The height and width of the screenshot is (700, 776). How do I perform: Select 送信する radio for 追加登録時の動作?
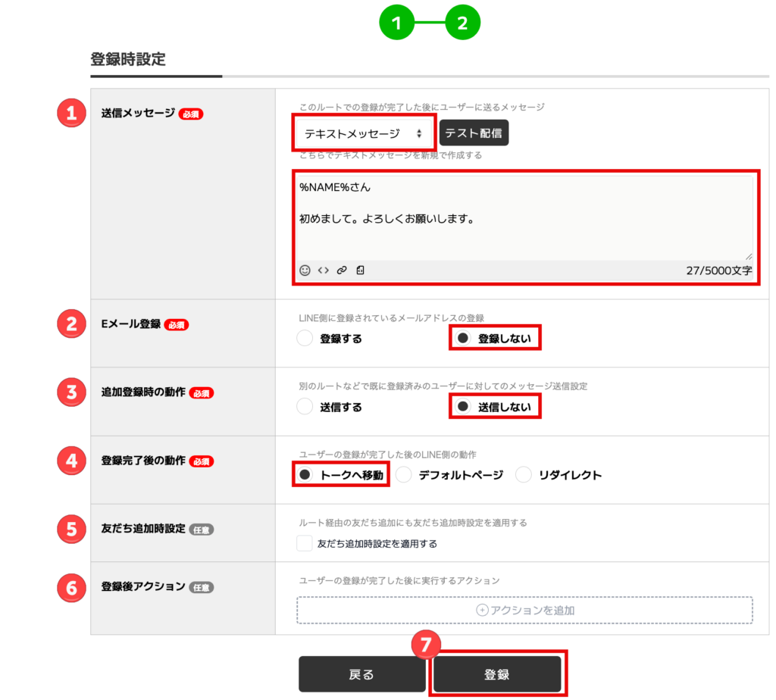tap(305, 407)
